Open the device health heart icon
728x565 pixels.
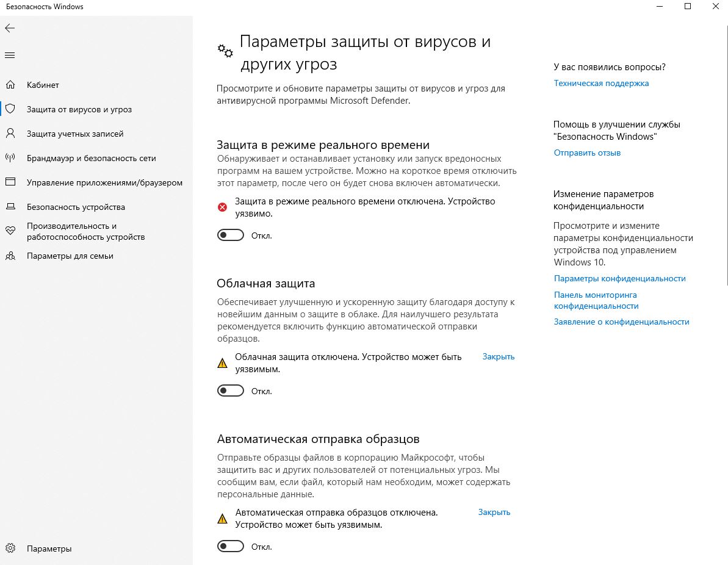click(x=10, y=231)
